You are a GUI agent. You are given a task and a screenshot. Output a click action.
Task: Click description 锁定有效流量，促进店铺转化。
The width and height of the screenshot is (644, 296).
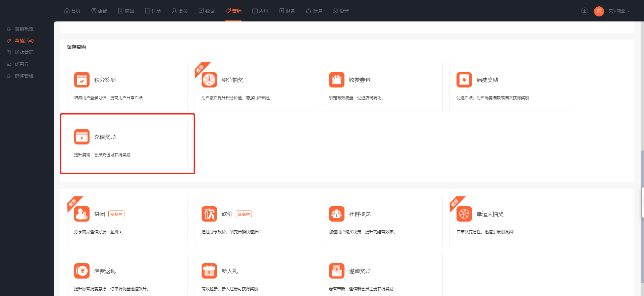click(x=356, y=98)
